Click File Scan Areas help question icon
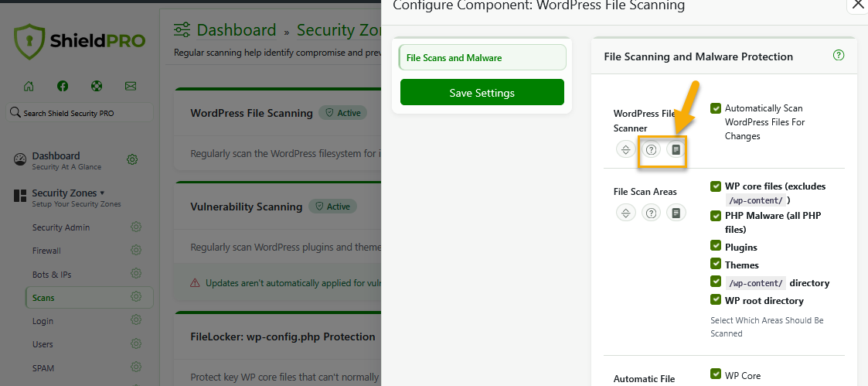 pyautogui.click(x=651, y=213)
